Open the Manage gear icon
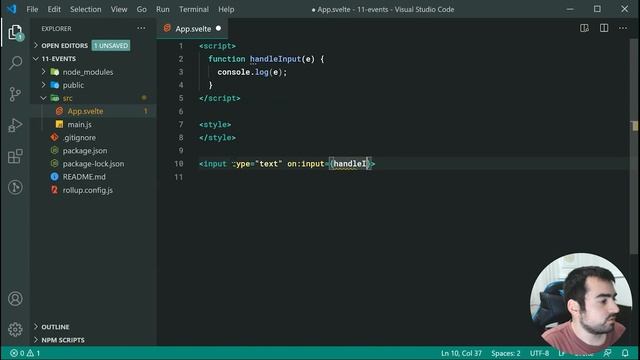640x360 pixels. [15, 329]
